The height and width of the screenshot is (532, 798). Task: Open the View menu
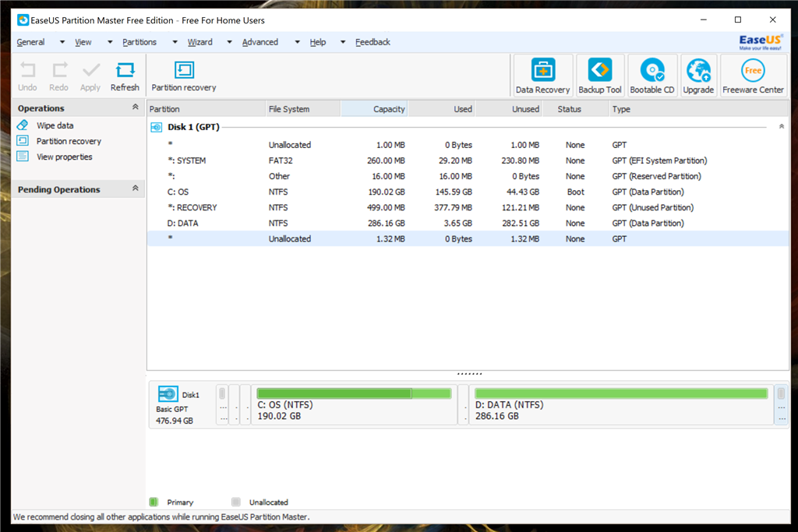click(83, 42)
